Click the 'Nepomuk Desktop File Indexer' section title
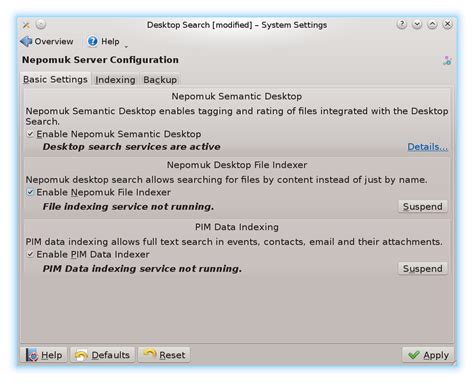The image size is (474, 383). click(x=237, y=165)
